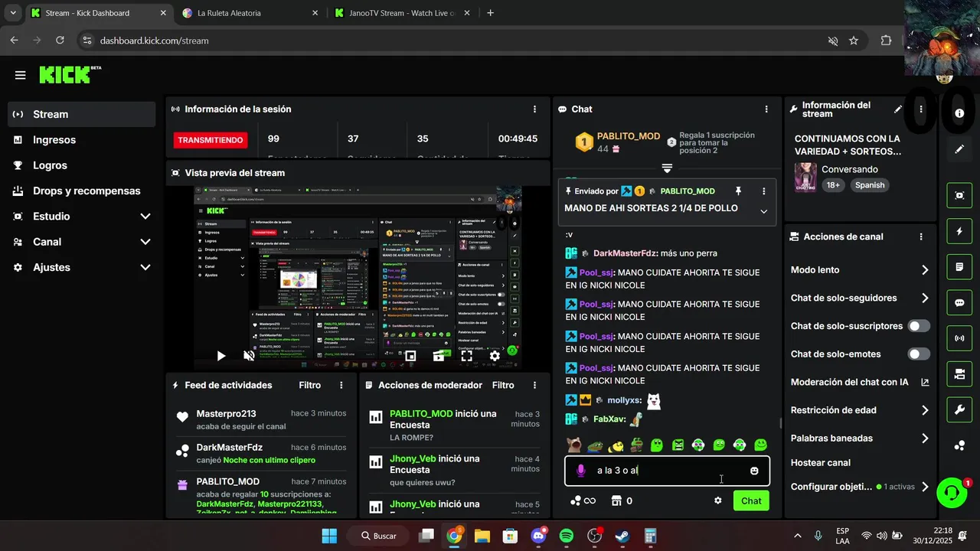This screenshot has width=980, height=551.
Task: Open Feed de actividades three-dot menu
Action: [x=341, y=385]
